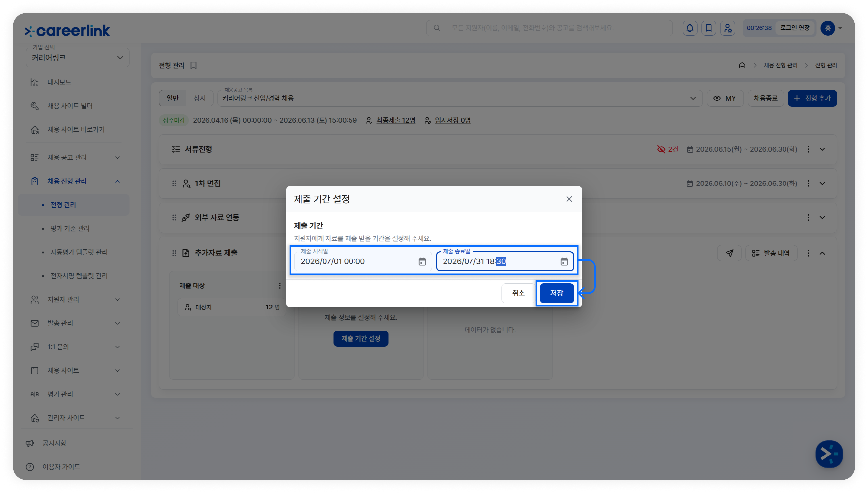Screen dimensions: 868x493
Task: Collapse the 추가자료 제출 row
Action: tap(822, 253)
